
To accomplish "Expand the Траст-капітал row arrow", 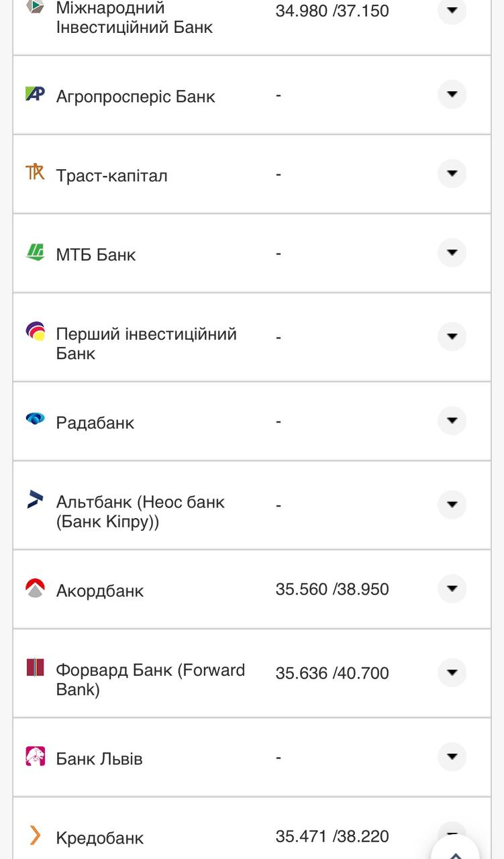I will [x=452, y=174].
